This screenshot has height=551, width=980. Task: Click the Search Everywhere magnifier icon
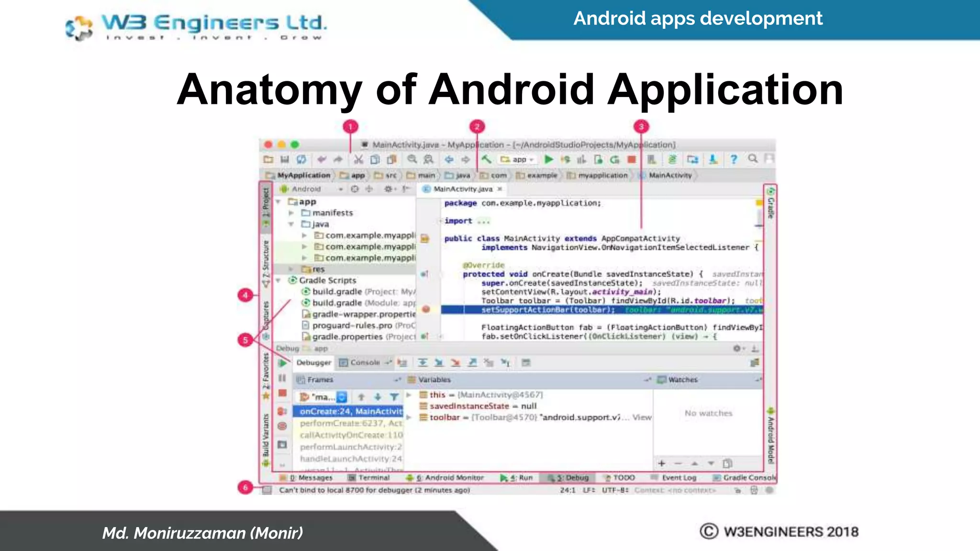(x=753, y=159)
